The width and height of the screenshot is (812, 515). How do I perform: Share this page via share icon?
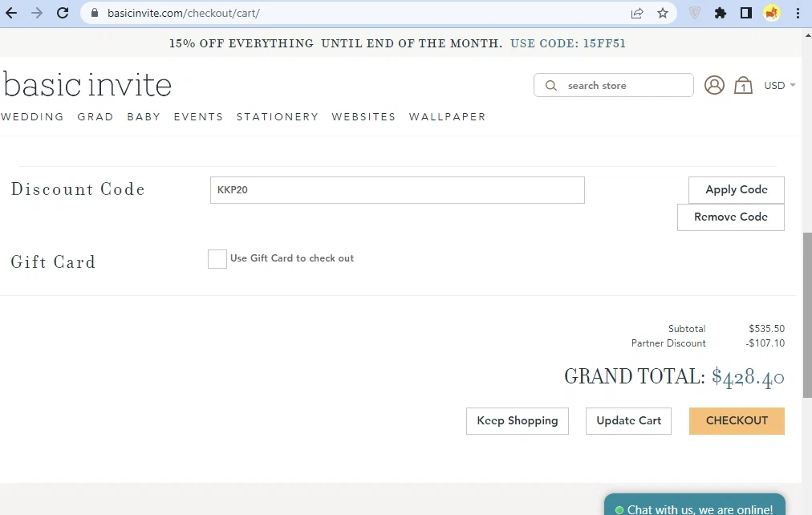point(637,14)
